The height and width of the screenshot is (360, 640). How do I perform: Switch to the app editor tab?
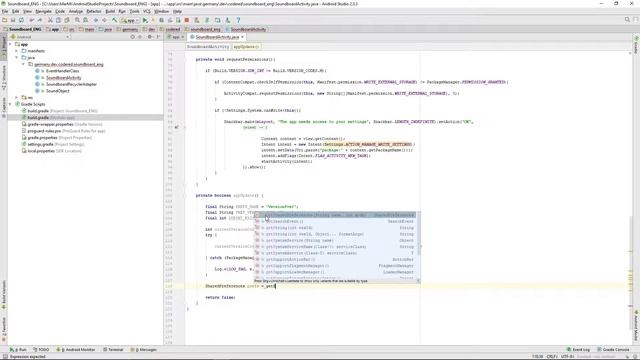pos(176,37)
